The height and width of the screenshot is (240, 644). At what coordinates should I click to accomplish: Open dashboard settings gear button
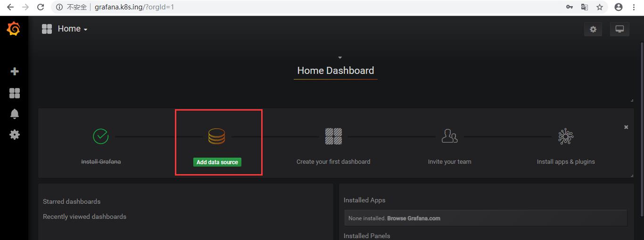coord(593,29)
